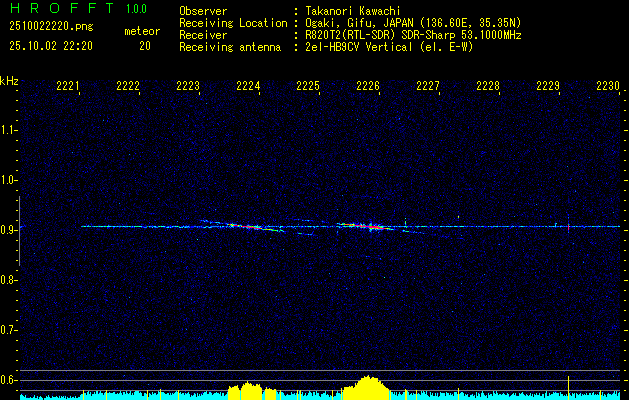Click the 0.6 frequency axis label
Image resolution: width=629 pixels, height=400 pixels.
8,380
